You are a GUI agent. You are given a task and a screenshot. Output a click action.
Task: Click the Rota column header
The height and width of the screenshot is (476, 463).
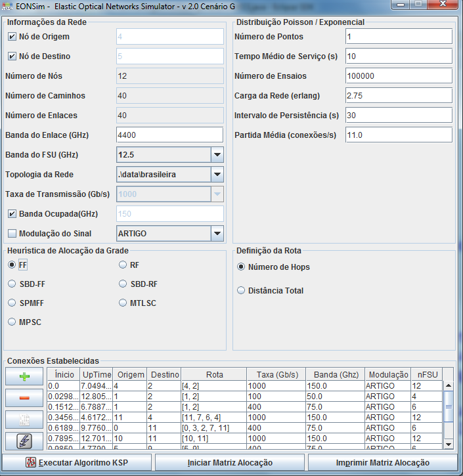pos(214,375)
